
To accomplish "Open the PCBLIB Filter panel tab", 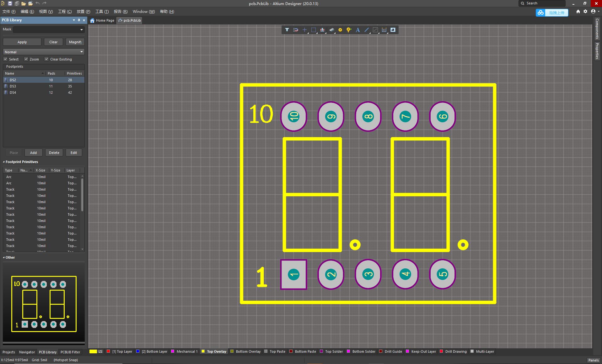I will click(x=70, y=352).
